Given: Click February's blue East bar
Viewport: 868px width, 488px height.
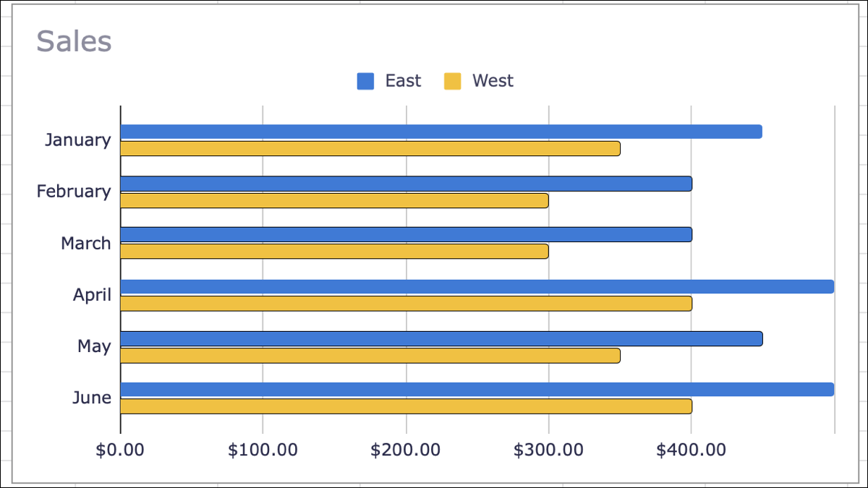Looking at the screenshot, I should [406, 184].
